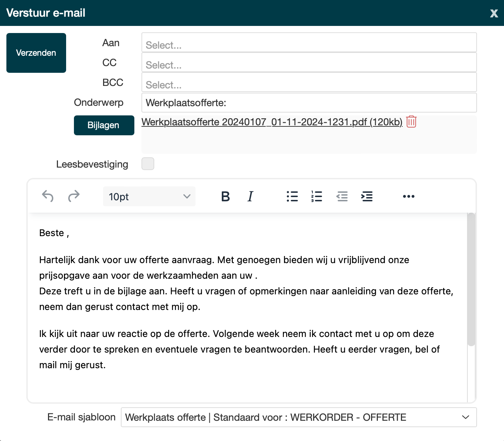Screen dimensions: 504x441
Task: Open the Aan recipient select field
Action: 309,43
